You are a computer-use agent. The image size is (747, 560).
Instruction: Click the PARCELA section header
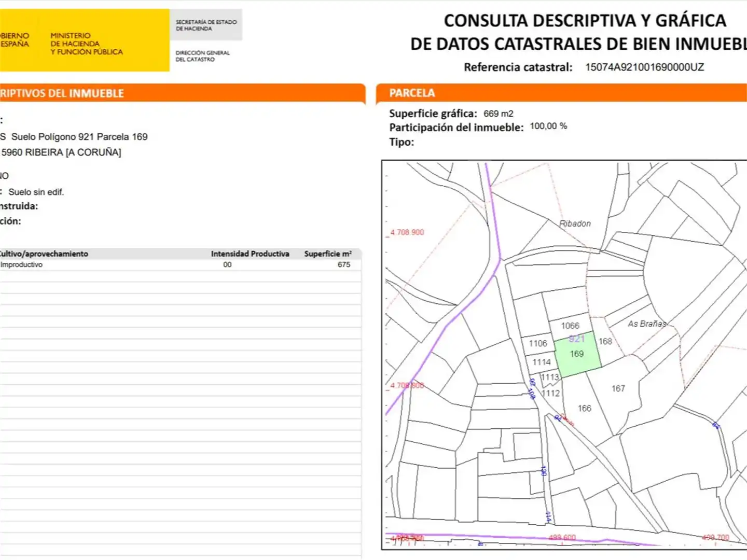[x=561, y=93]
